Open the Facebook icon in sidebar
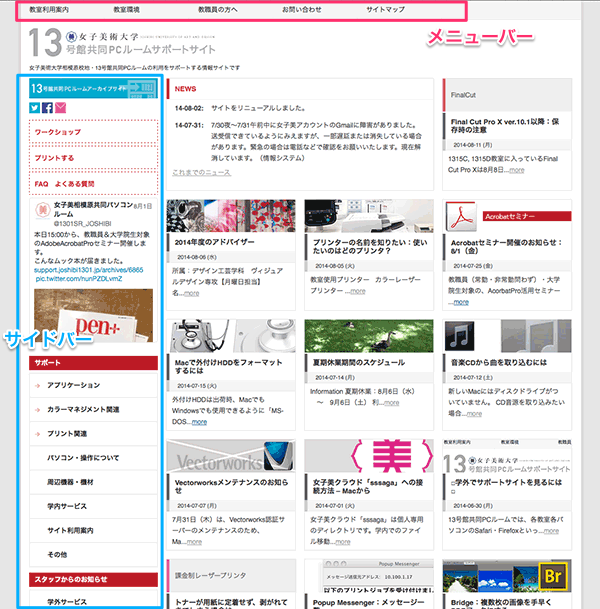The height and width of the screenshot is (609, 600). coord(47,108)
